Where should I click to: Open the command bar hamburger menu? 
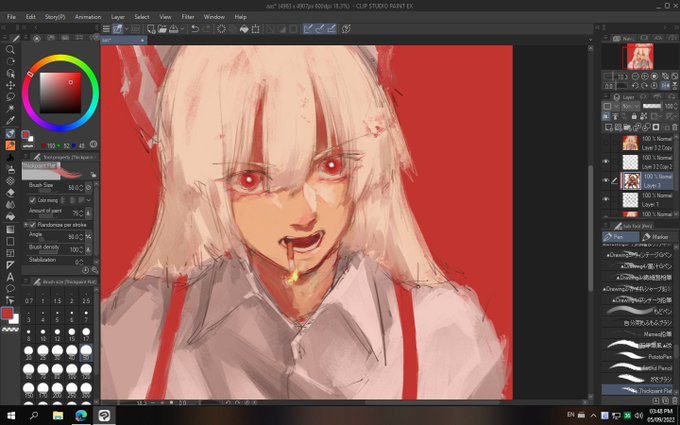tap(106, 29)
